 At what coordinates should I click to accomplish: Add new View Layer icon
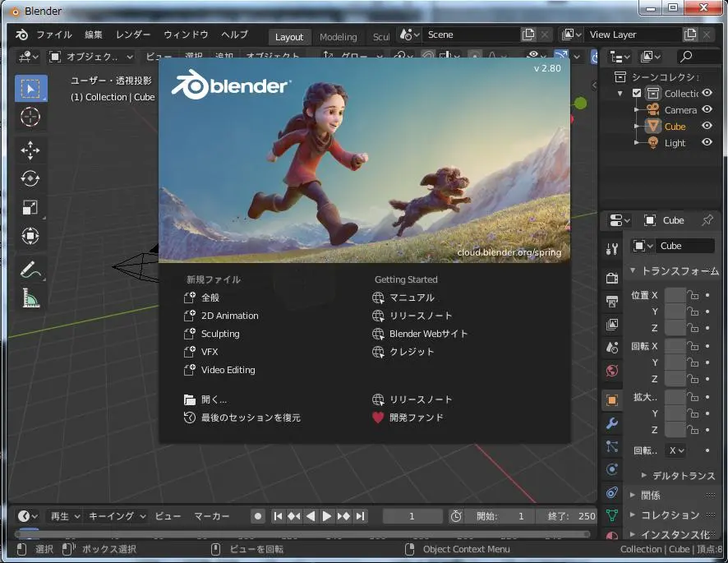(690, 35)
